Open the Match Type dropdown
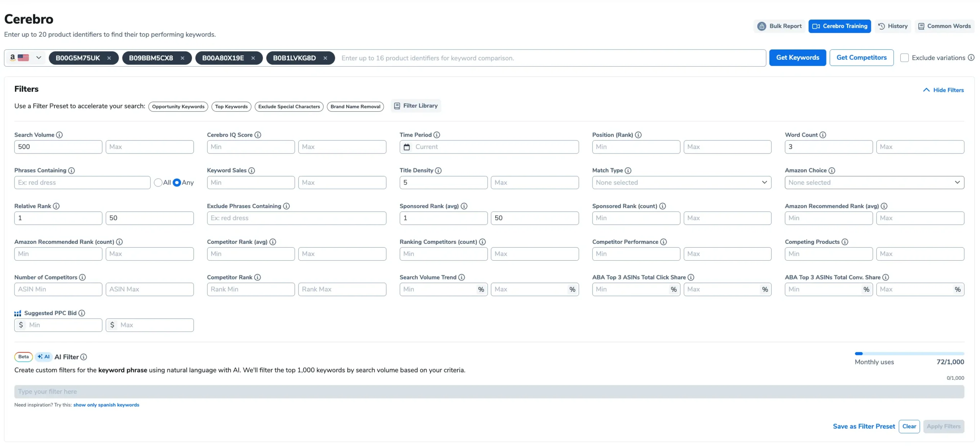980x446 pixels. coord(681,183)
